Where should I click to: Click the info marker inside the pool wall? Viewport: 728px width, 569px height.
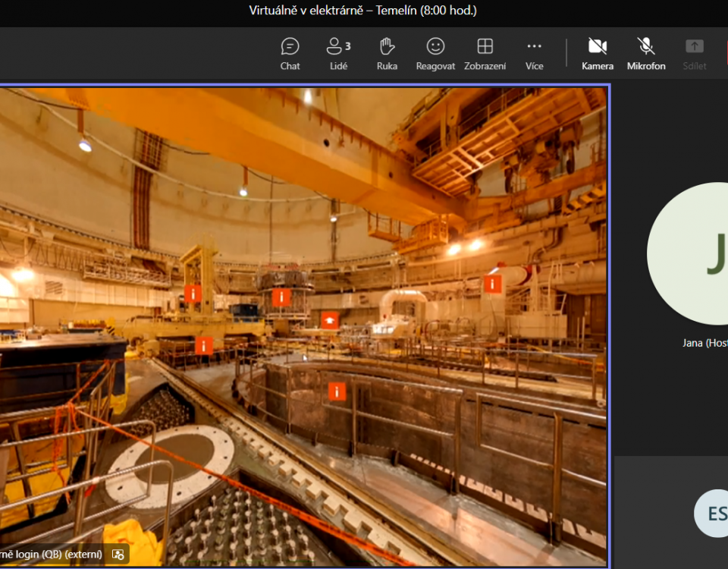pos(337,391)
